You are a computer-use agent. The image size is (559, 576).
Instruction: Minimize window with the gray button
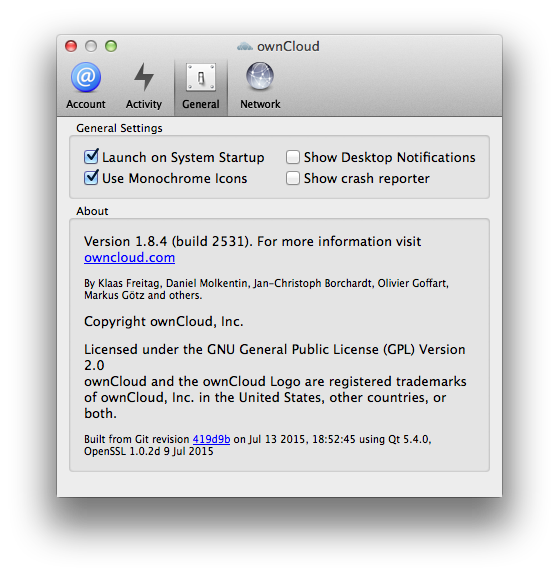coord(91,46)
